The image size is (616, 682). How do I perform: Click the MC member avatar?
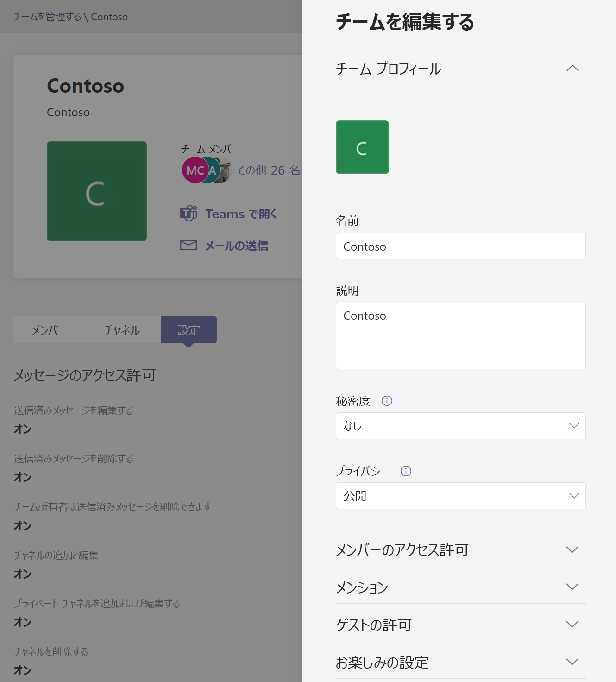(195, 170)
